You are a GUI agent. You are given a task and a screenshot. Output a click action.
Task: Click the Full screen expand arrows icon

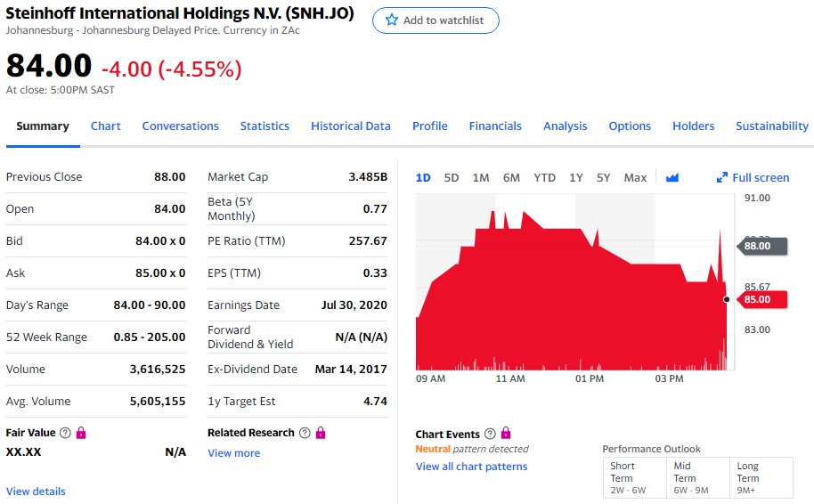(721, 177)
